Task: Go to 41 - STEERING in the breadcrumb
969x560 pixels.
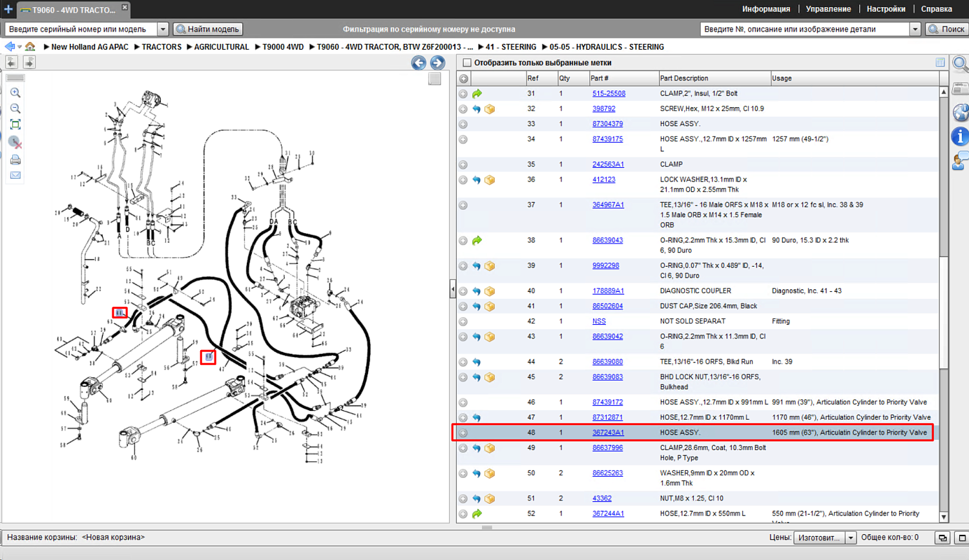Action: (x=510, y=47)
